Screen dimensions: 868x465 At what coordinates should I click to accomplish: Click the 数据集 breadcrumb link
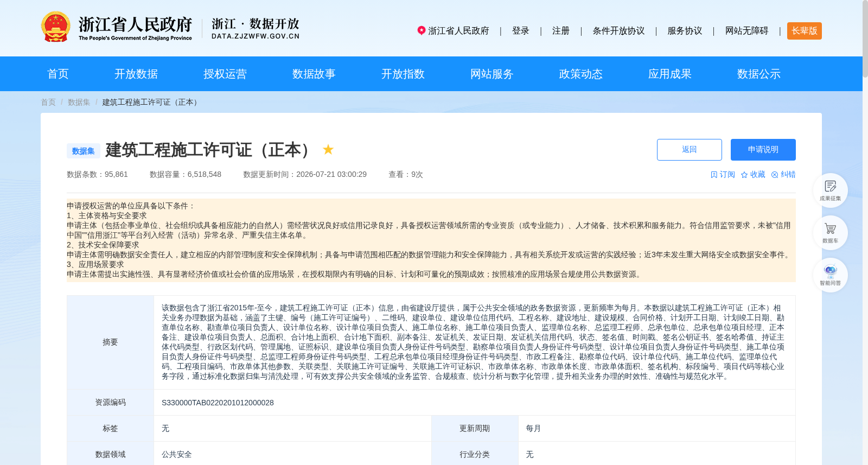tap(79, 102)
